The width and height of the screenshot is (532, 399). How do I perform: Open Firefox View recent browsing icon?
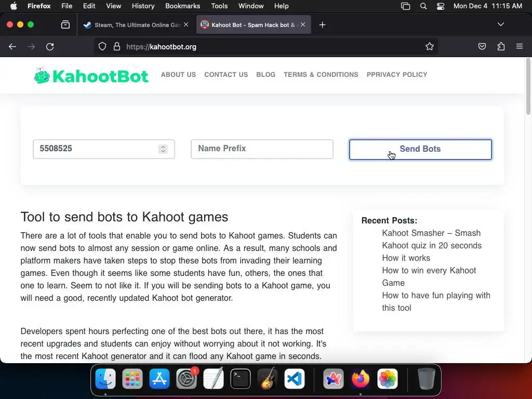(65, 24)
